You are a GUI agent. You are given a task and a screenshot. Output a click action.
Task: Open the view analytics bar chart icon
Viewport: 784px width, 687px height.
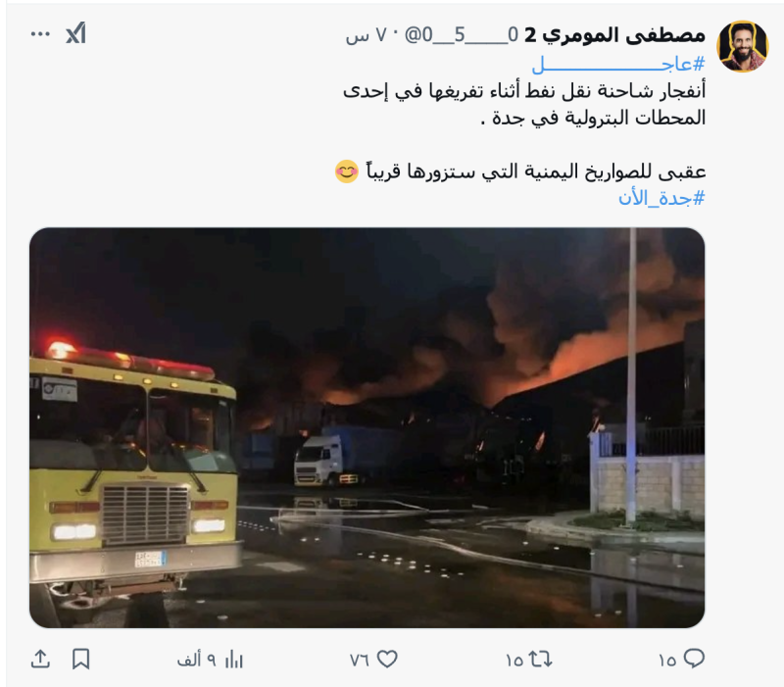[233, 660]
